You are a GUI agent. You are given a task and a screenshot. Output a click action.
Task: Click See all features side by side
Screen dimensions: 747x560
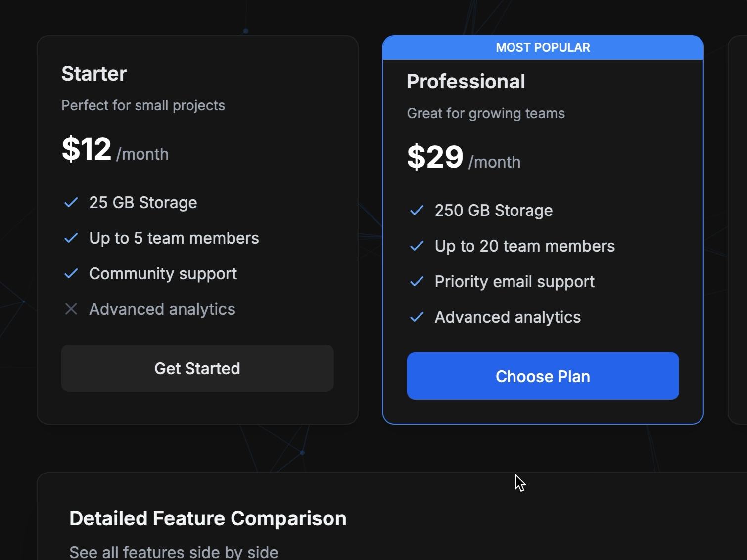coord(174,551)
